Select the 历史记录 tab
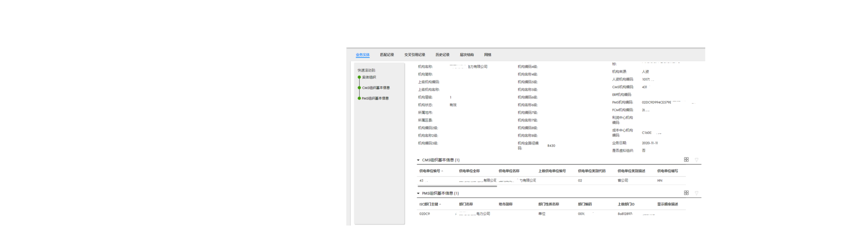 [x=442, y=55]
